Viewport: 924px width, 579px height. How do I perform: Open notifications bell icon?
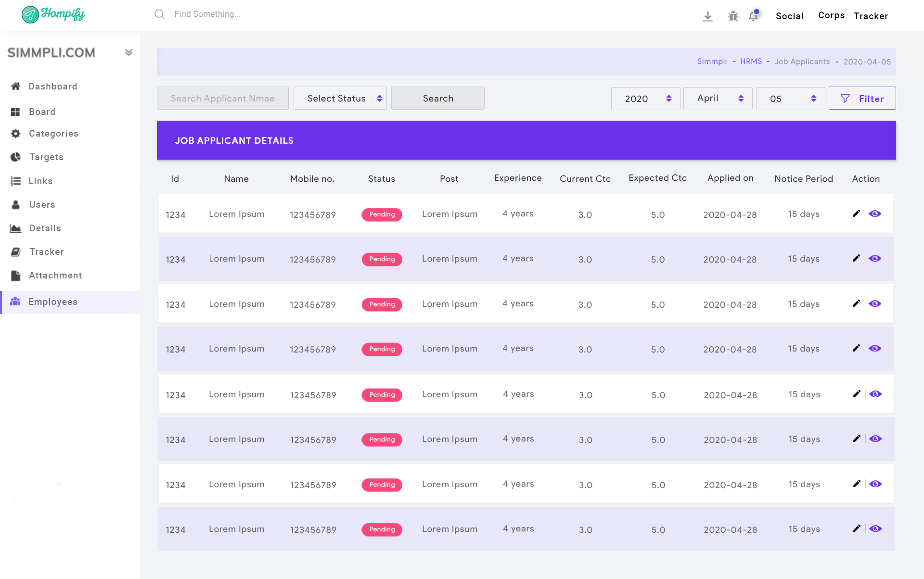pos(754,16)
